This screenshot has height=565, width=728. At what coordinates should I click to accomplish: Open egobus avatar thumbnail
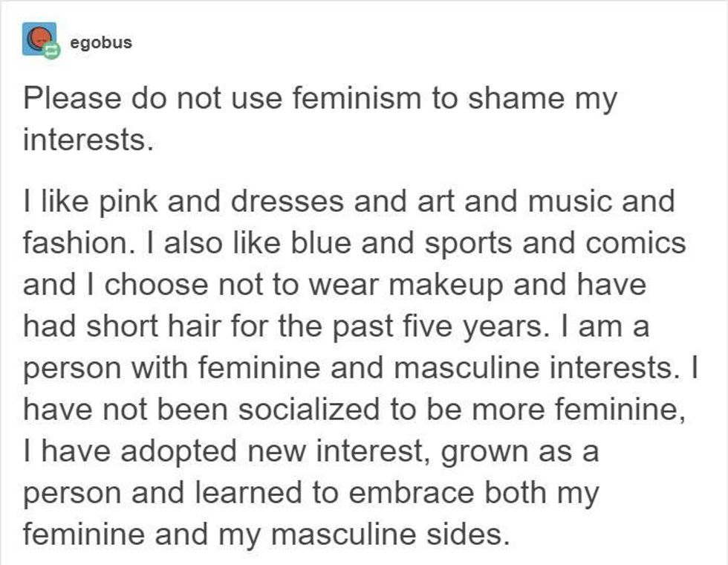tap(39, 39)
